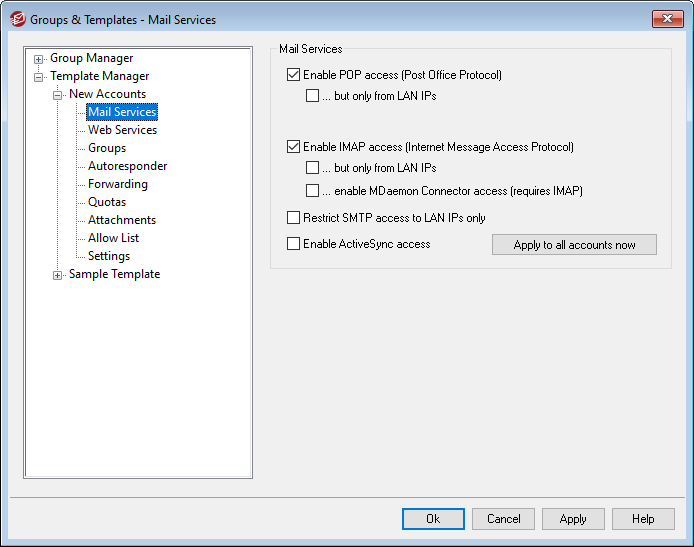Go to Quotas settings page
The width and height of the screenshot is (694, 547).
(107, 202)
